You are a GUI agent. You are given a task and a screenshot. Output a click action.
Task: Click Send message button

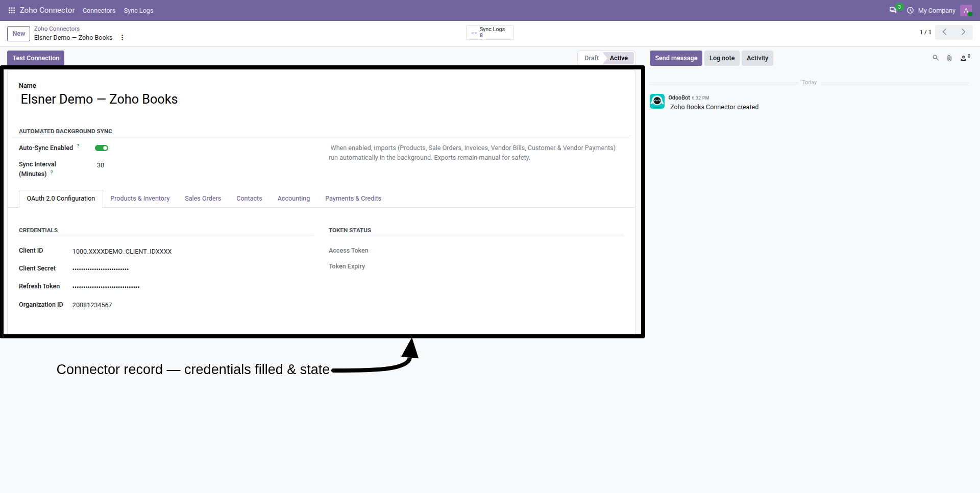(x=676, y=58)
